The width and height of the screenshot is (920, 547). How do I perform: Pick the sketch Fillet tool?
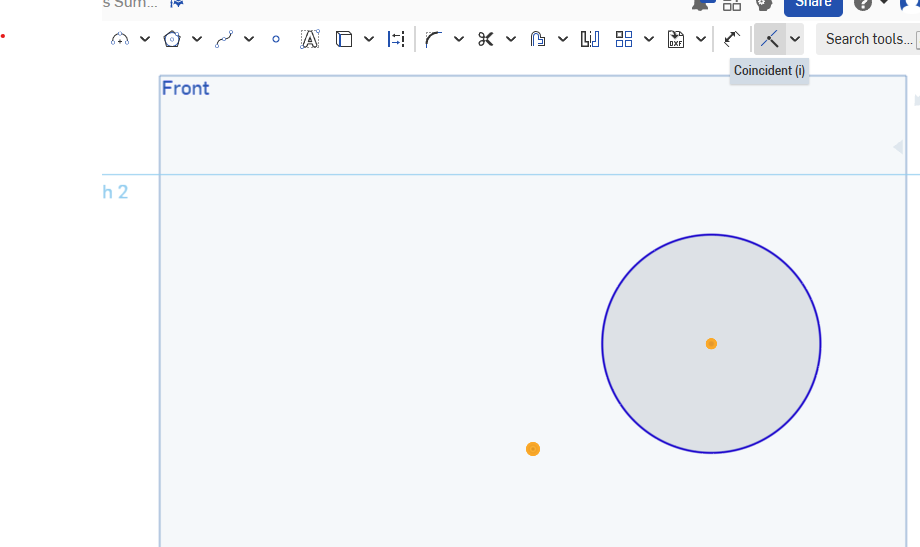coord(433,39)
